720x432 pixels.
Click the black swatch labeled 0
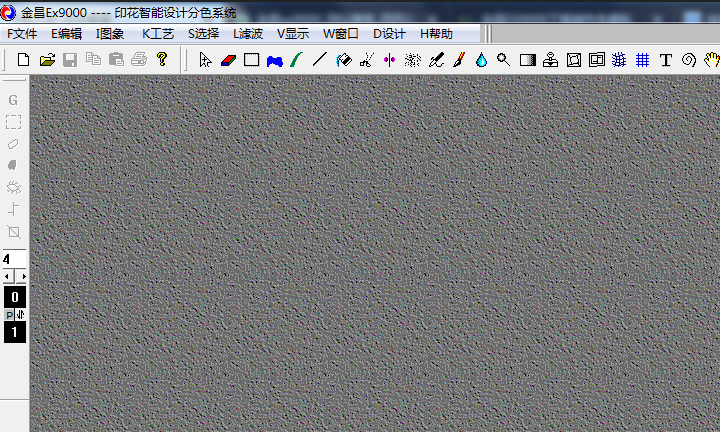click(x=15, y=297)
